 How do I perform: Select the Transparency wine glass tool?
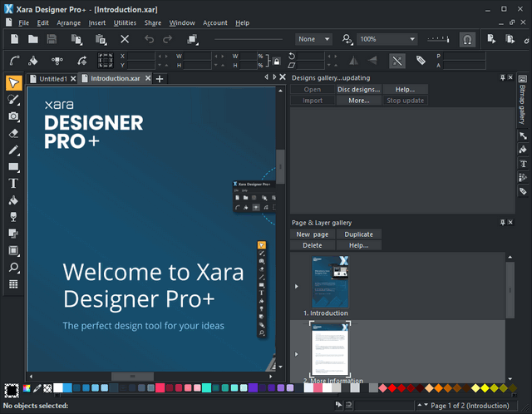pos(13,217)
